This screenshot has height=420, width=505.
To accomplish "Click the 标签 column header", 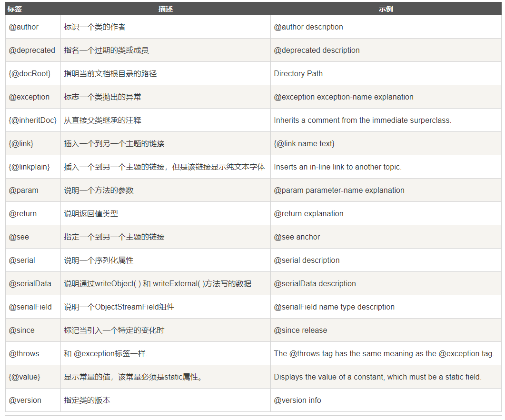I will point(14,9).
